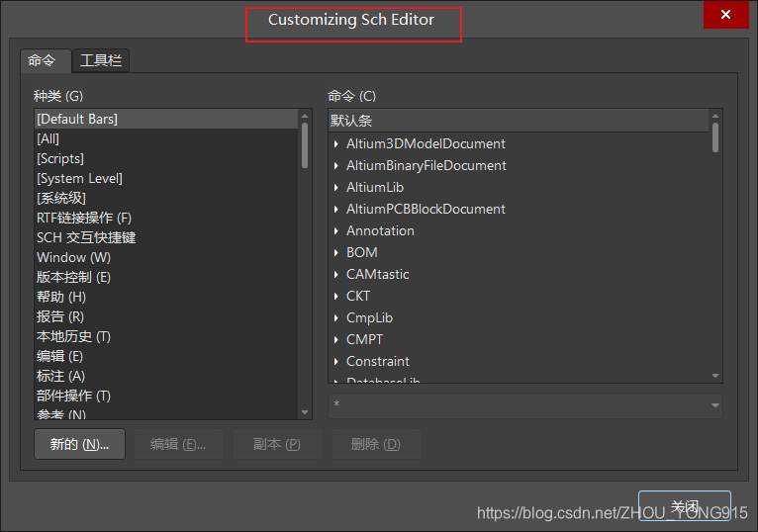Expand the CAMtastic node
This screenshot has width=758, height=532.
click(336, 275)
